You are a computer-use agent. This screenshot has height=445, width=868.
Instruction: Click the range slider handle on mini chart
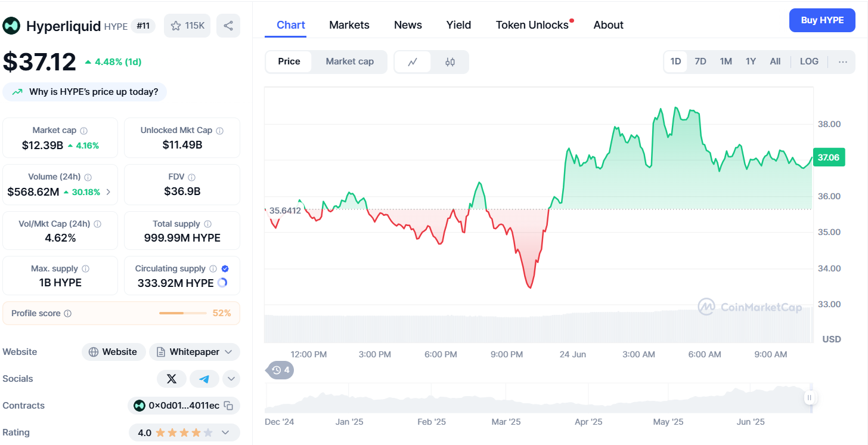coord(810,397)
